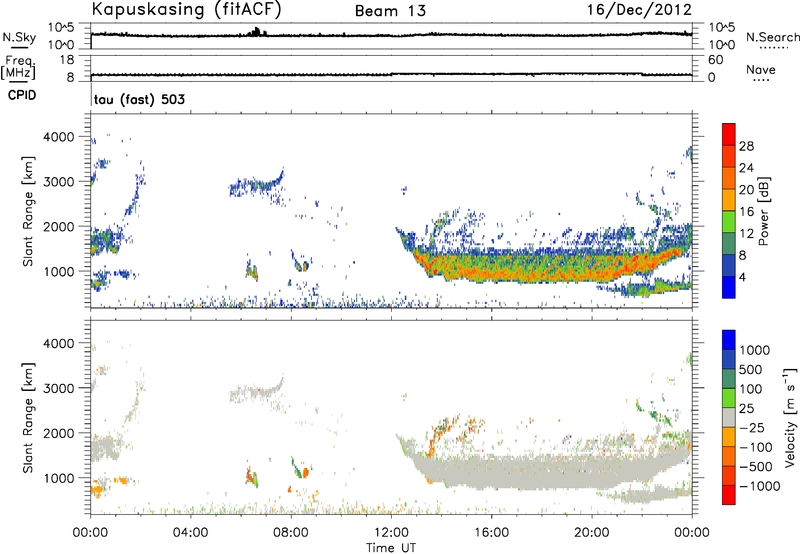800x554 pixels.
Task: Click the 'CPID' label
Action: tap(22, 95)
